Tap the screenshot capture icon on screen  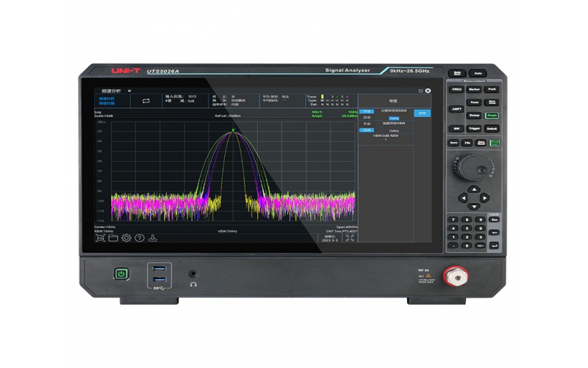click(100, 238)
